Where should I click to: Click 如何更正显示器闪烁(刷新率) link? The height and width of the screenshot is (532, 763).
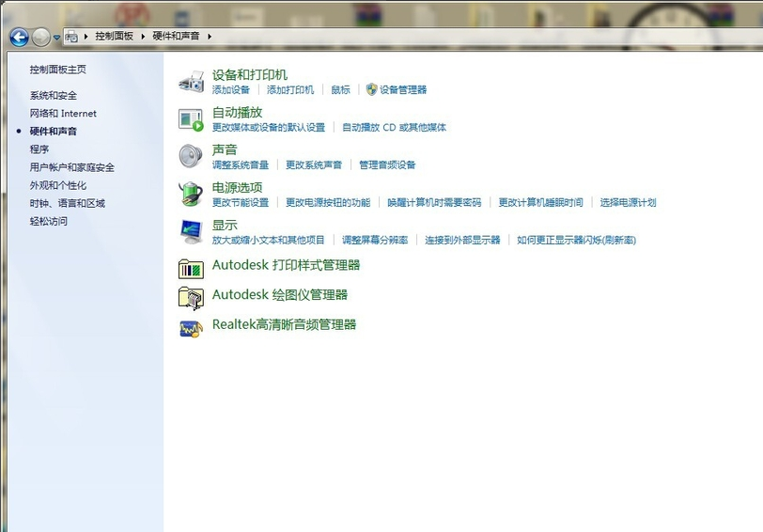[x=577, y=240]
